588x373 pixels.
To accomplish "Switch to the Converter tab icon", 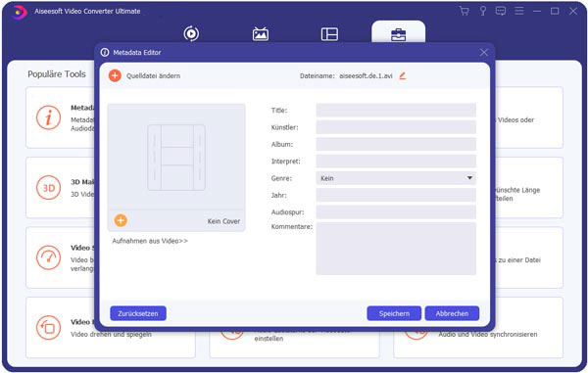I will pyautogui.click(x=191, y=33).
